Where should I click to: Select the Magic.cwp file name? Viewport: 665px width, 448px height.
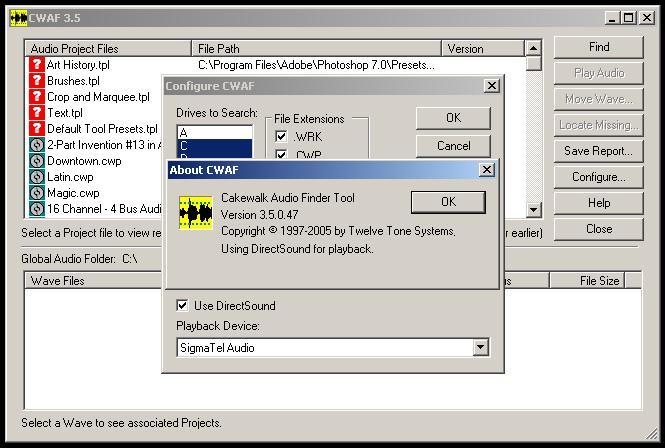(x=73, y=193)
